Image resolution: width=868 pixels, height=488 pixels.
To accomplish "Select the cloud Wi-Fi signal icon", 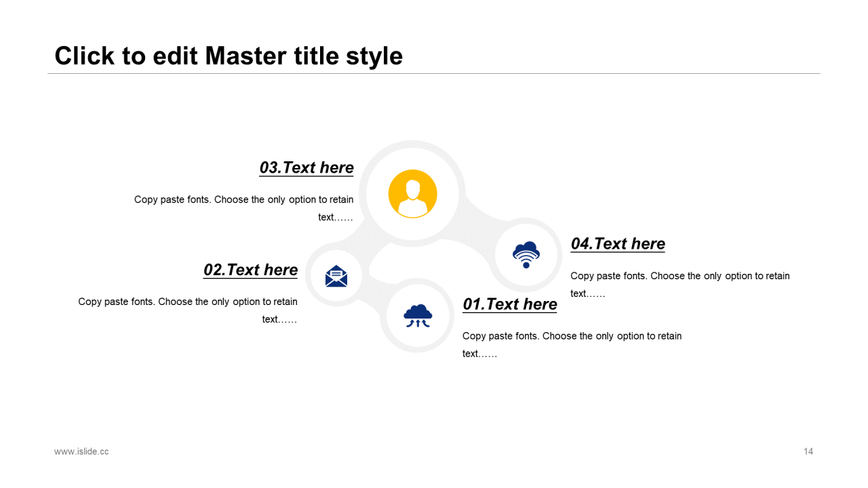I will pos(526,254).
